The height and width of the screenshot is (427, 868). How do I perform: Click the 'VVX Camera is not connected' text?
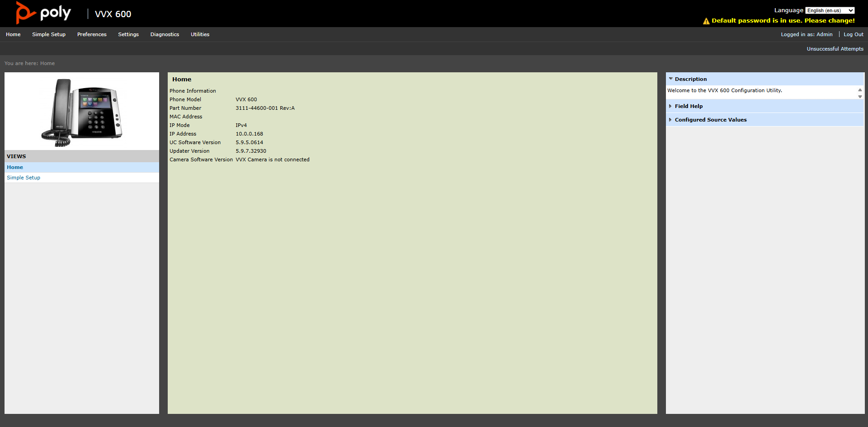pyautogui.click(x=273, y=160)
